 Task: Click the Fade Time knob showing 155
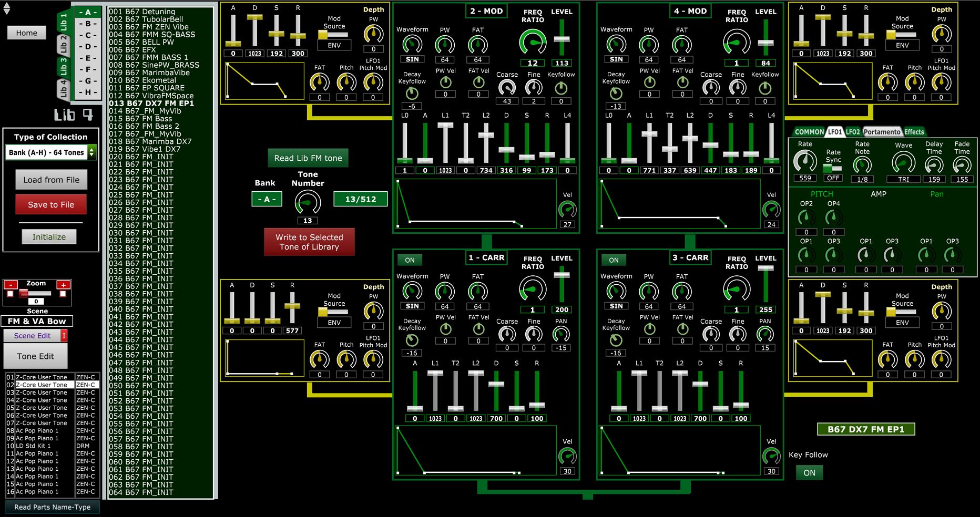(962, 166)
